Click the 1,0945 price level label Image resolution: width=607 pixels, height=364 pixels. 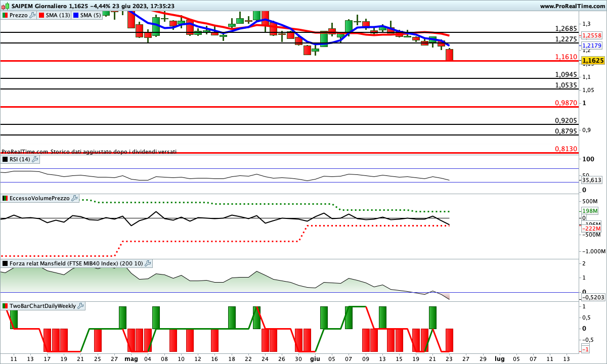coord(566,74)
